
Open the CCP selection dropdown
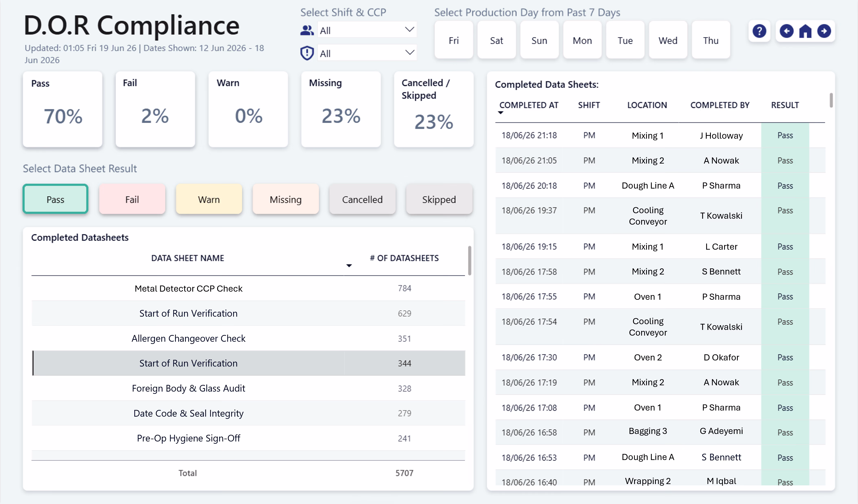(367, 53)
